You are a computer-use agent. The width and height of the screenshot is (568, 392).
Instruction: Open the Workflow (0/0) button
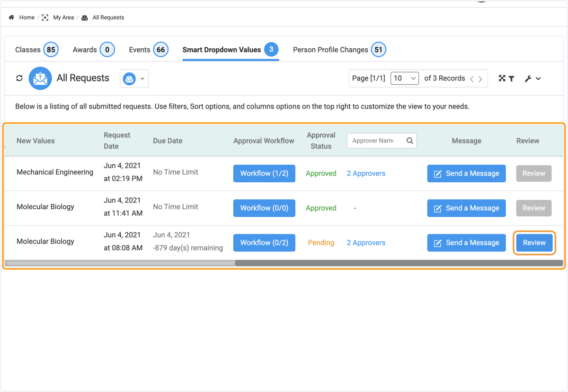pos(264,208)
